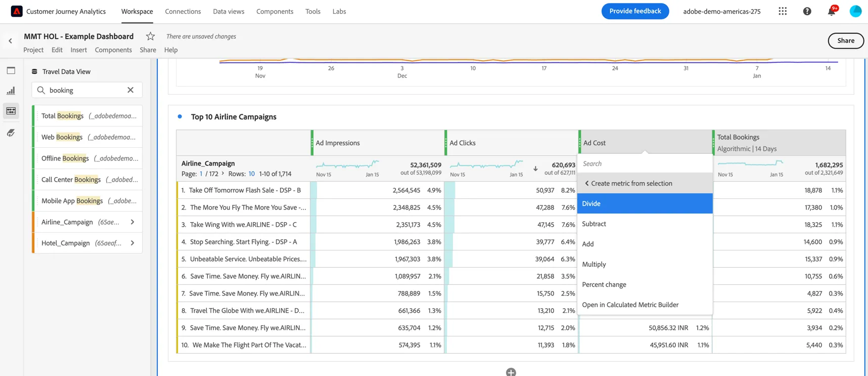The image size is (868, 376).
Task: Select Open in Calculated Metric Builder
Action: click(x=645, y=305)
